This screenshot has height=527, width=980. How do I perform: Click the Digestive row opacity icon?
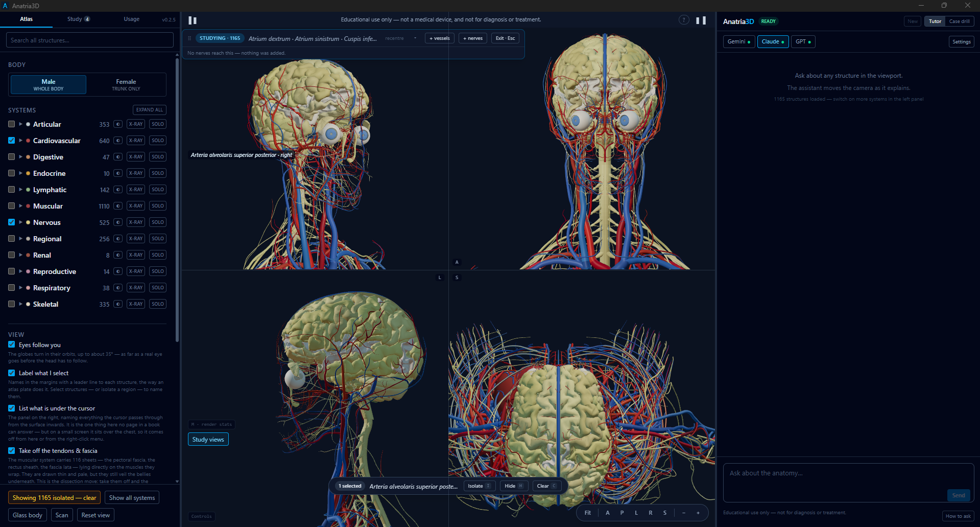point(118,157)
